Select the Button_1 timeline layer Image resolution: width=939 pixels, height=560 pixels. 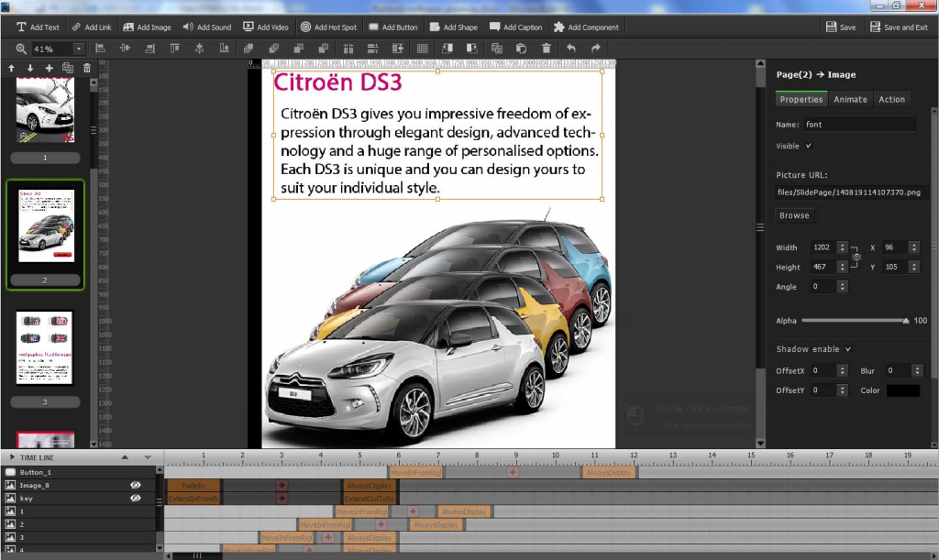click(79, 472)
